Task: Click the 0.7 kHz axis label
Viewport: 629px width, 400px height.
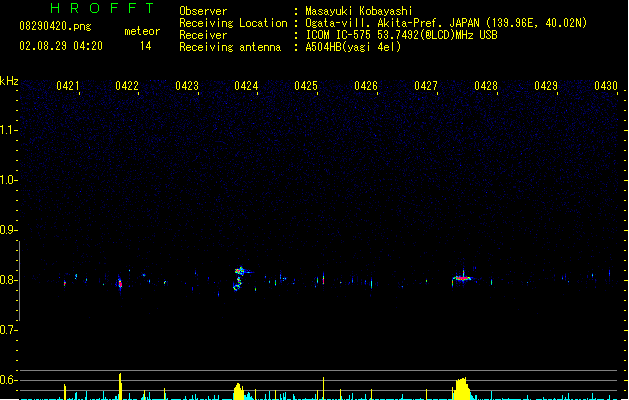Action: [x=8, y=330]
